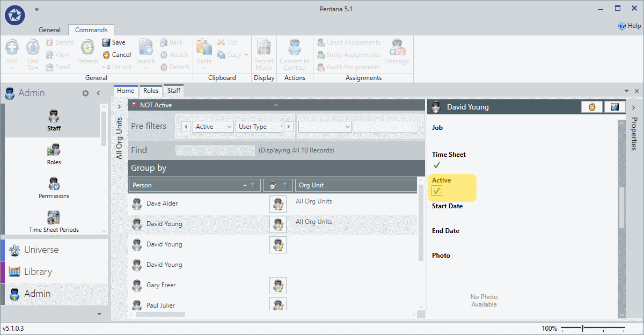The width and height of the screenshot is (644, 335).
Task: Click the filter icon in Person column header
Action: [253, 185]
